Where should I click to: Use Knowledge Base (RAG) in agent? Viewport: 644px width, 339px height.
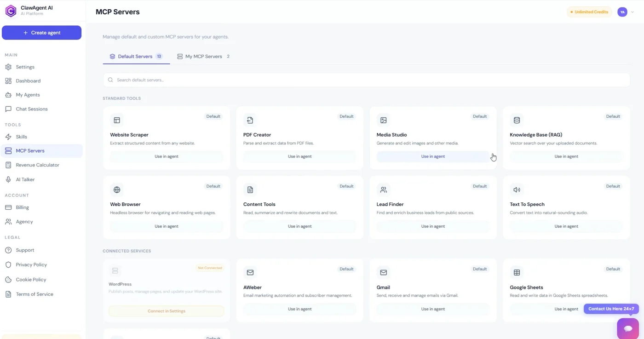click(566, 156)
